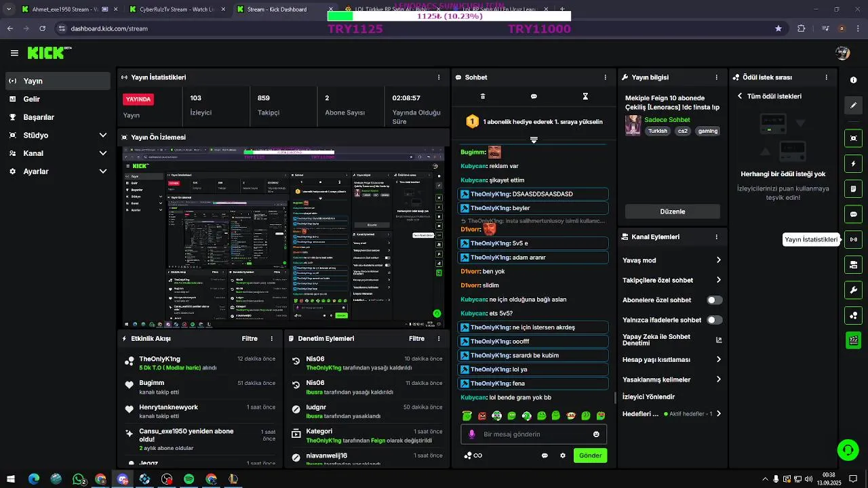Open Yayın İstatistikleri panel options menu
The height and width of the screenshot is (488, 868).
pyautogui.click(x=439, y=77)
